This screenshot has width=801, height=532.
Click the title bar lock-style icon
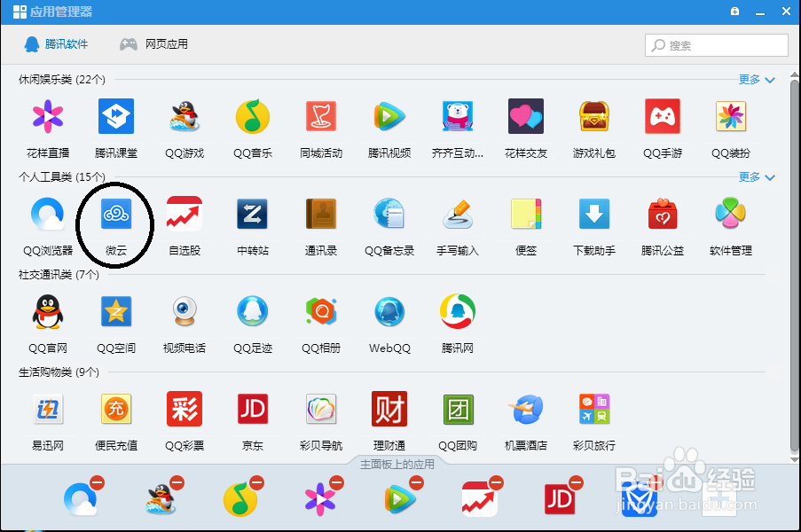734,12
